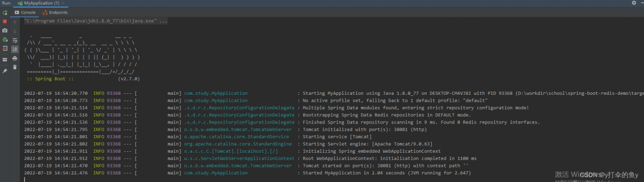Close the MyApplication (1) run tab
This screenshot has width=644, height=182.
(64, 3)
